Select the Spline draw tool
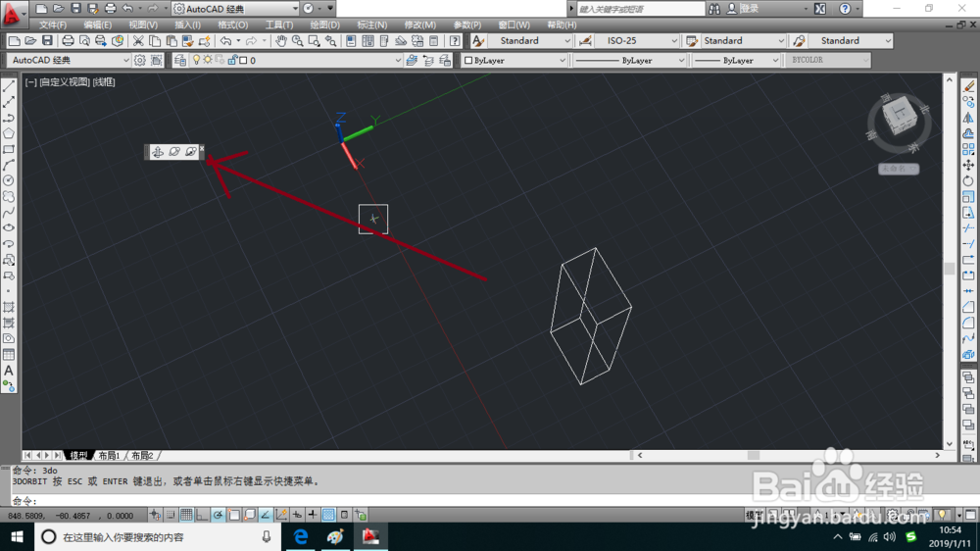The width and height of the screenshot is (980, 551). tap(9, 213)
